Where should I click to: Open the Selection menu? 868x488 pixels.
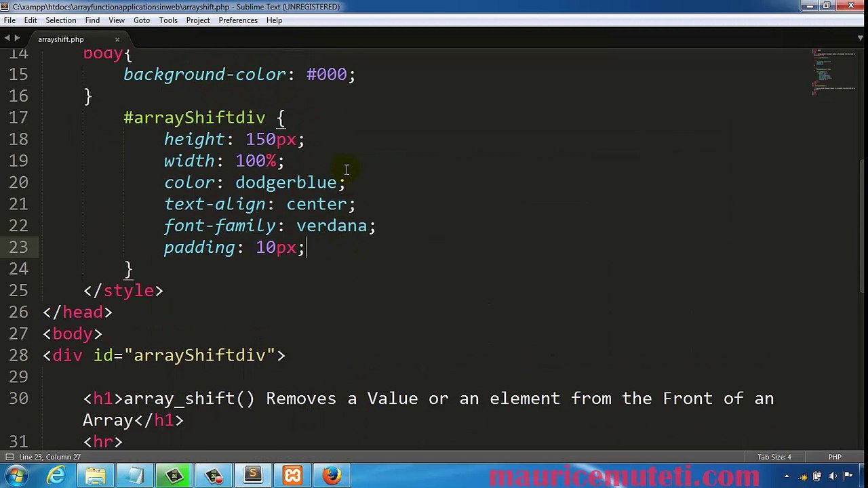coord(61,20)
